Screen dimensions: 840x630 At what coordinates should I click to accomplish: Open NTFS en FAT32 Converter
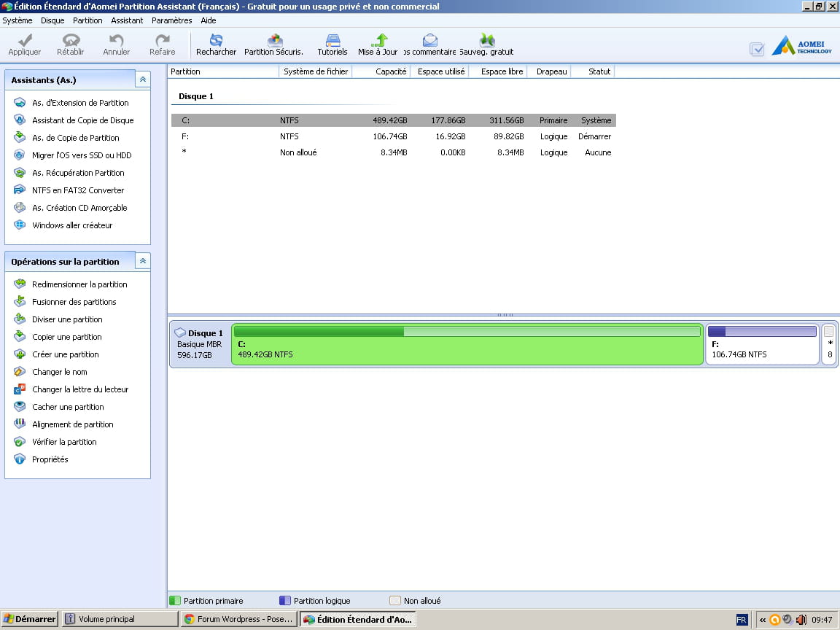point(78,190)
